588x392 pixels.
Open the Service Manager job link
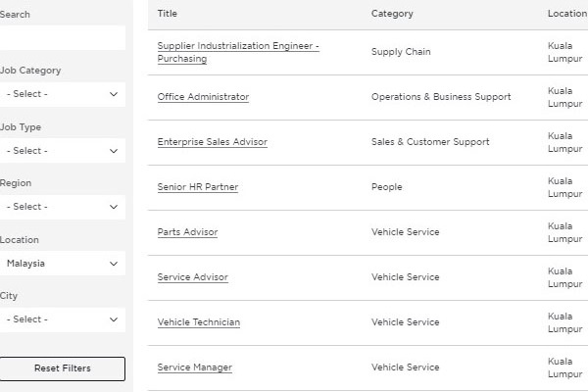194,367
